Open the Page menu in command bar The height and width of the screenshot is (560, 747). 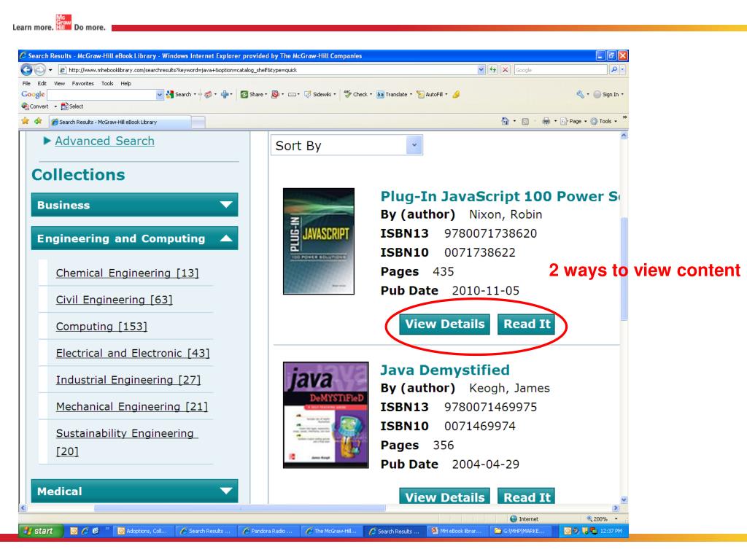(573, 121)
